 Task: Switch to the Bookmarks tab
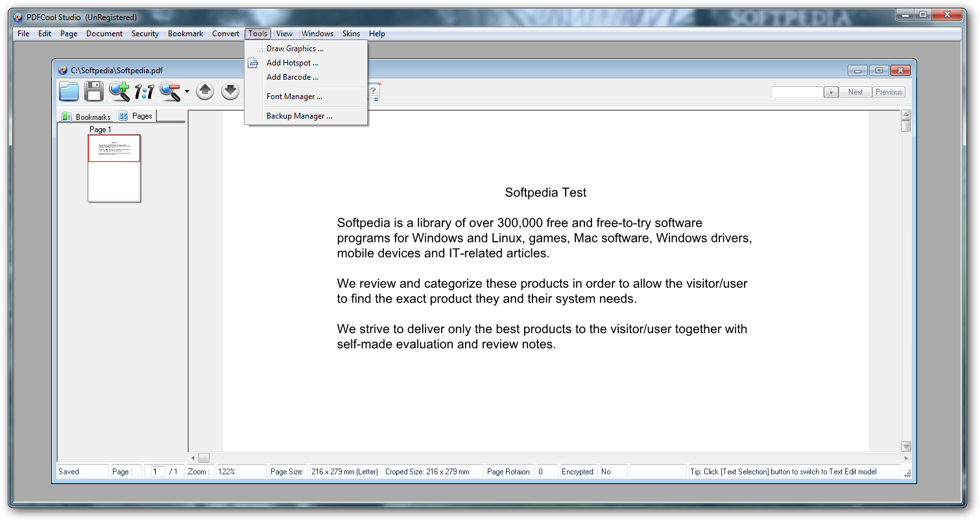[86, 117]
